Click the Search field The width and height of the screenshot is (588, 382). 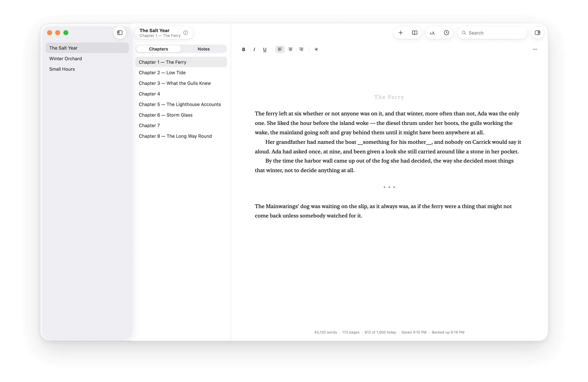pos(492,33)
